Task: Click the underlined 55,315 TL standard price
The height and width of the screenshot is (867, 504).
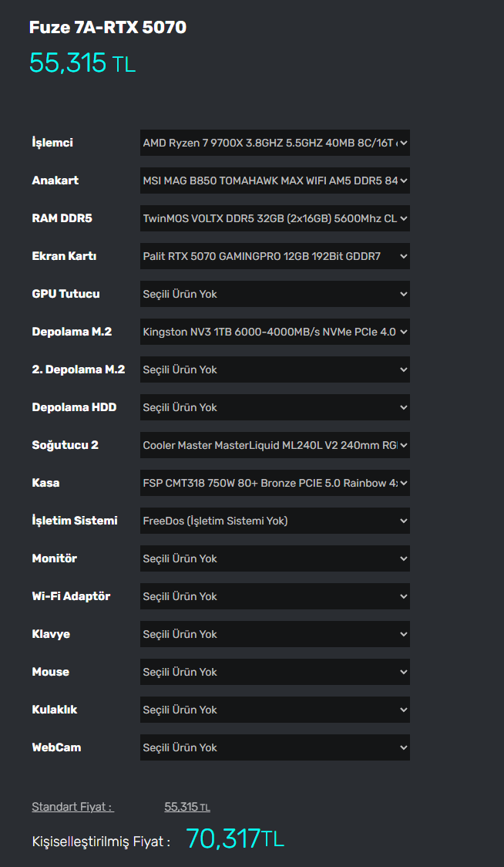Action: pos(186,807)
